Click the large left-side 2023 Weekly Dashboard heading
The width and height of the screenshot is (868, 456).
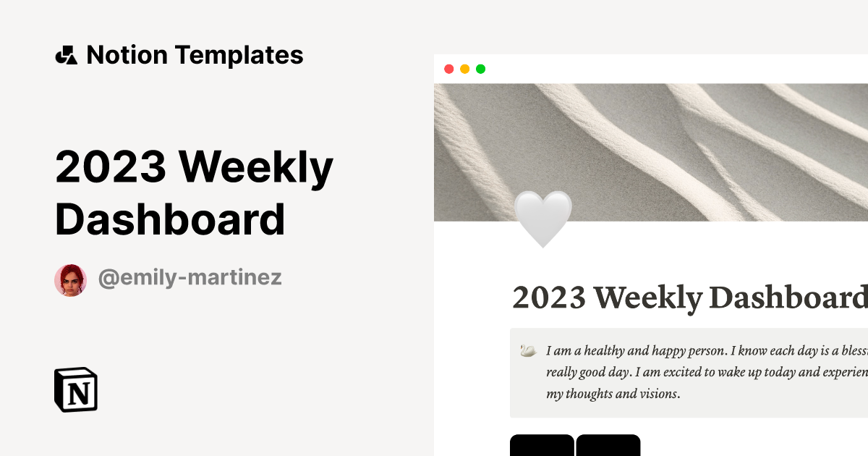click(x=194, y=193)
